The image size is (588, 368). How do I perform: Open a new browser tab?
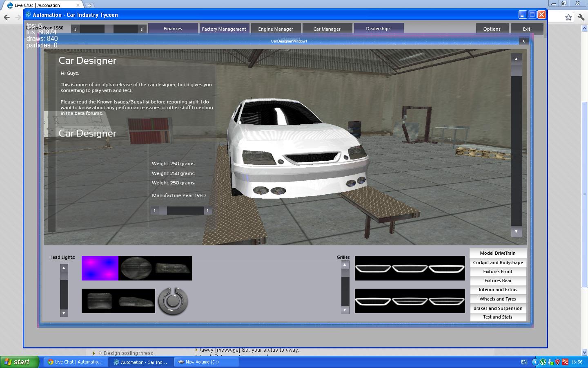89,5
